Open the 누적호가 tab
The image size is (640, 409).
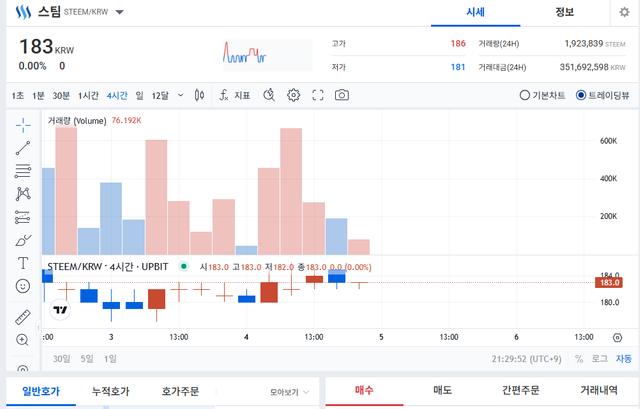tap(111, 391)
